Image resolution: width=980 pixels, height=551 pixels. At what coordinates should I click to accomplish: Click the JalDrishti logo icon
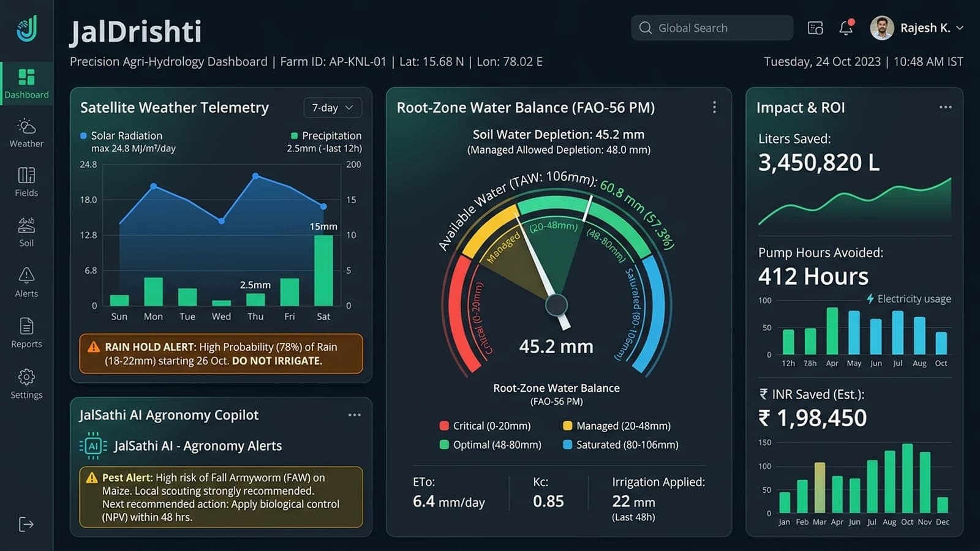tap(26, 28)
